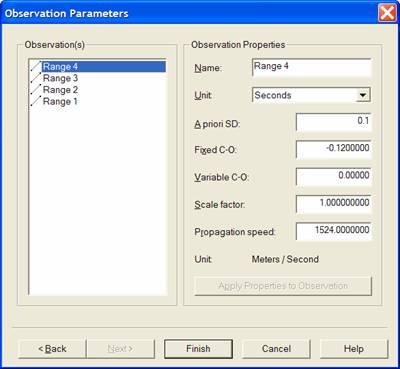Click the Finish button

coord(198,349)
